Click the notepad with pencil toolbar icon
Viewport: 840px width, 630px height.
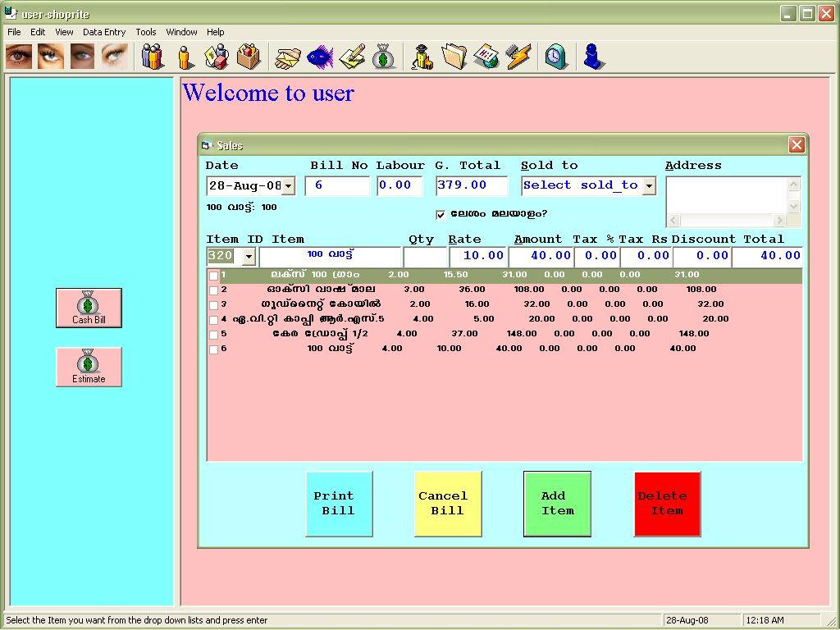coord(352,57)
